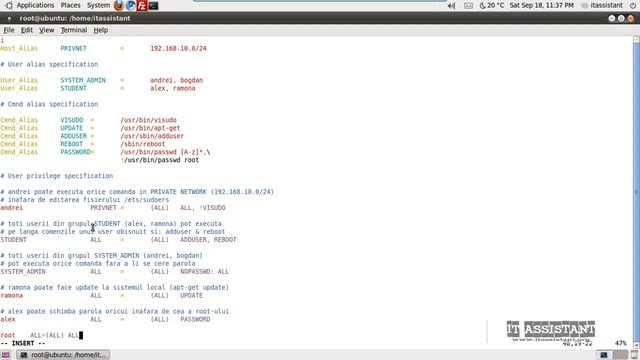Screen dimensions: 640x360
Task: Click the text 'andrei, bogdan'
Action: coord(176,80)
